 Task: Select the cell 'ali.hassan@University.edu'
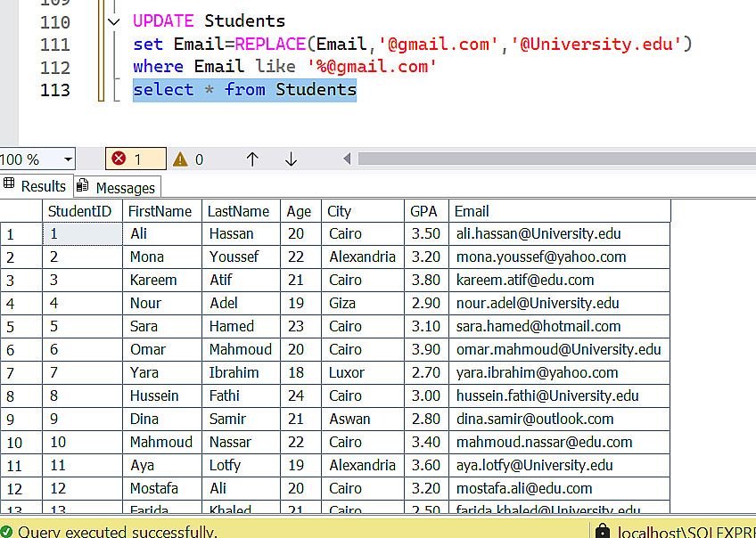click(559, 233)
